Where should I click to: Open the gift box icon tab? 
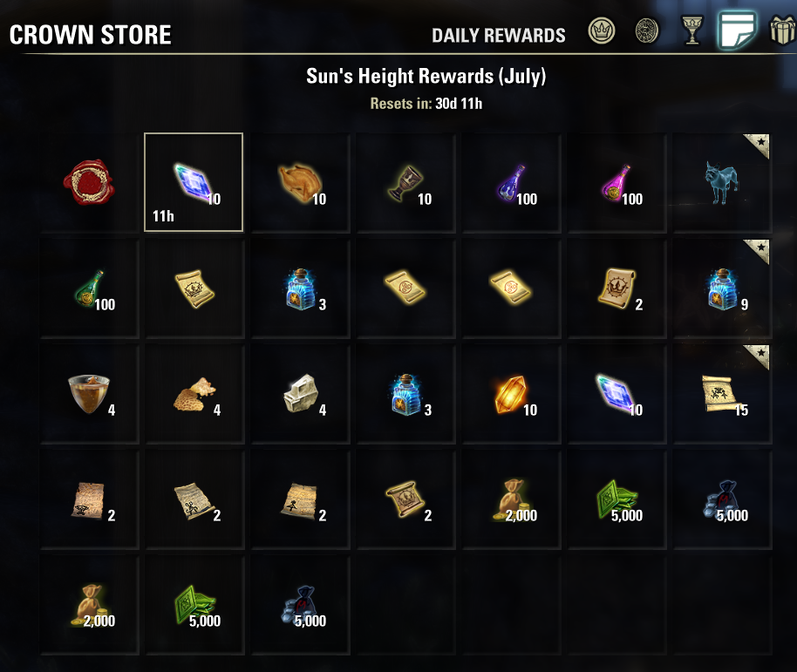click(x=782, y=31)
